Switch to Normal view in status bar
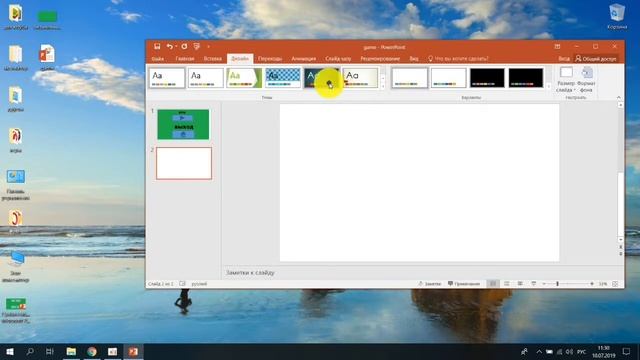Viewport: 640px width, 360px height. [x=493, y=284]
